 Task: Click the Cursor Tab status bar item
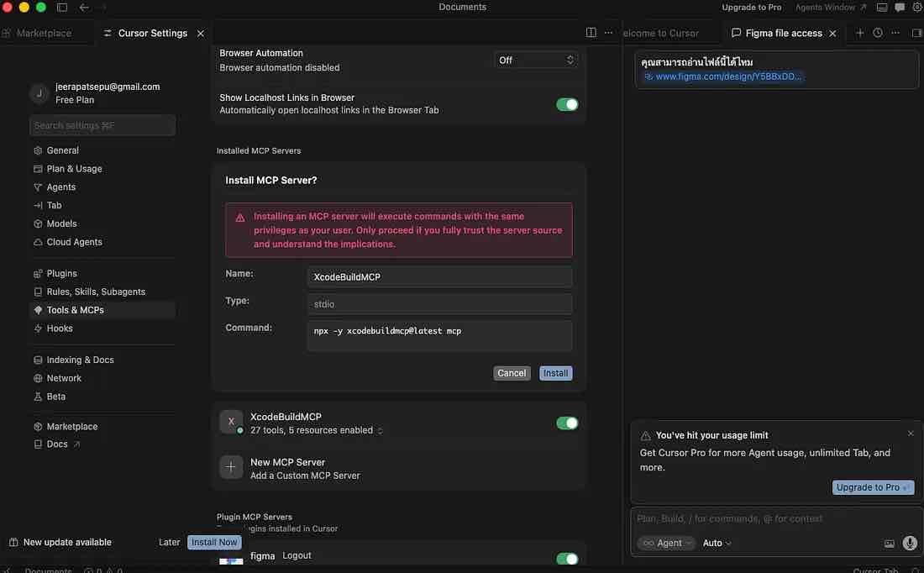click(x=875, y=570)
